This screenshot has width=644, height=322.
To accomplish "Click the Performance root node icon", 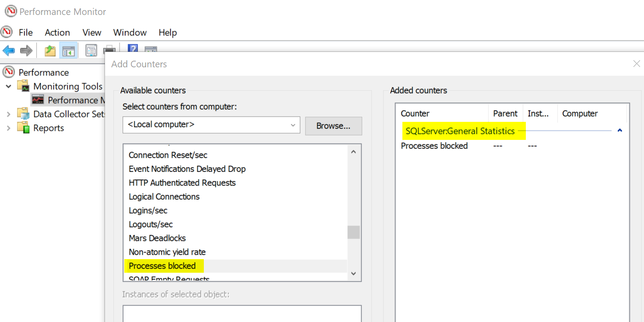I will point(9,72).
